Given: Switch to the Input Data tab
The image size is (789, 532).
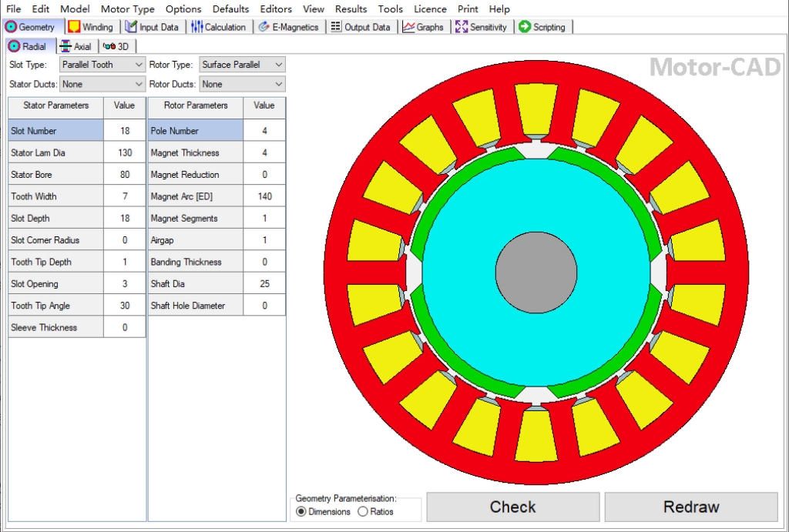Looking at the screenshot, I should pos(152,27).
